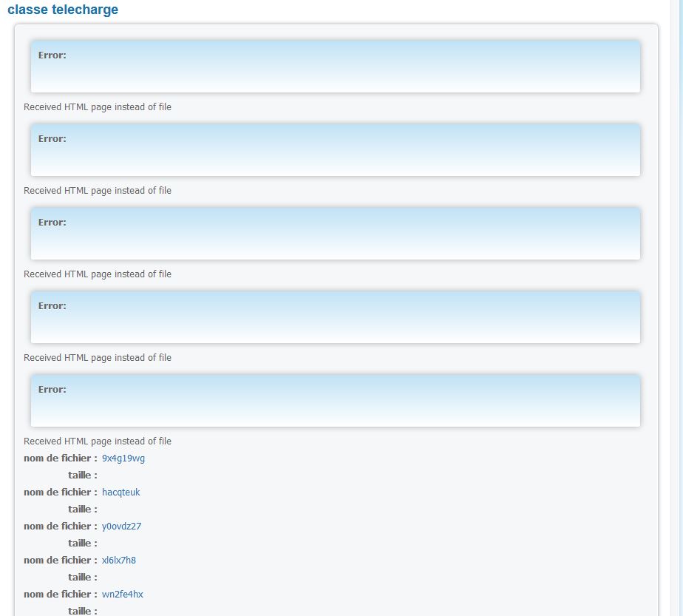Select the second 'Error:' message box
Viewport: 683px width, 616px height.
(335, 150)
